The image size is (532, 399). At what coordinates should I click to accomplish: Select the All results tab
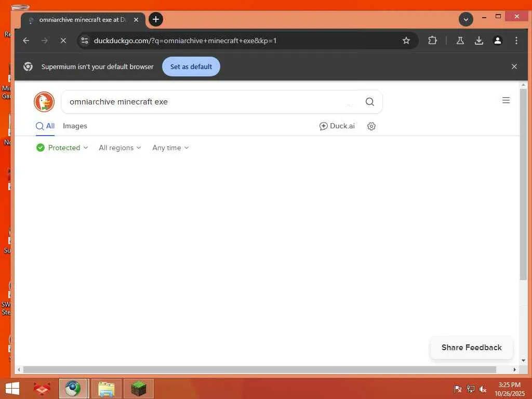tap(45, 126)
